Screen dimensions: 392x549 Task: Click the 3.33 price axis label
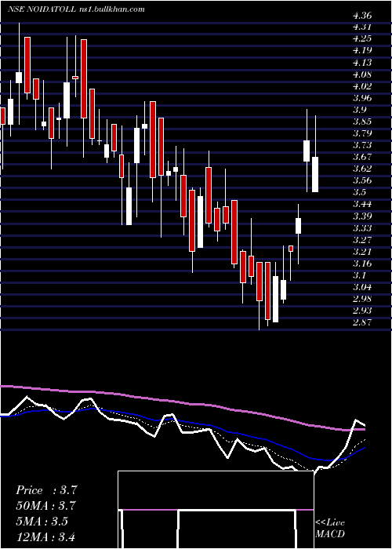(362, 228)
